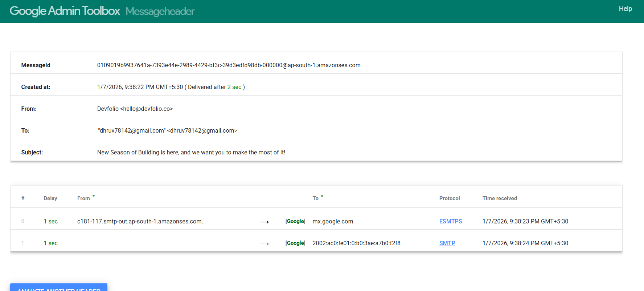The width and height of the screenshot is (644, 291).
Task: Click the green asterisk next to To header
Action: 322,197
